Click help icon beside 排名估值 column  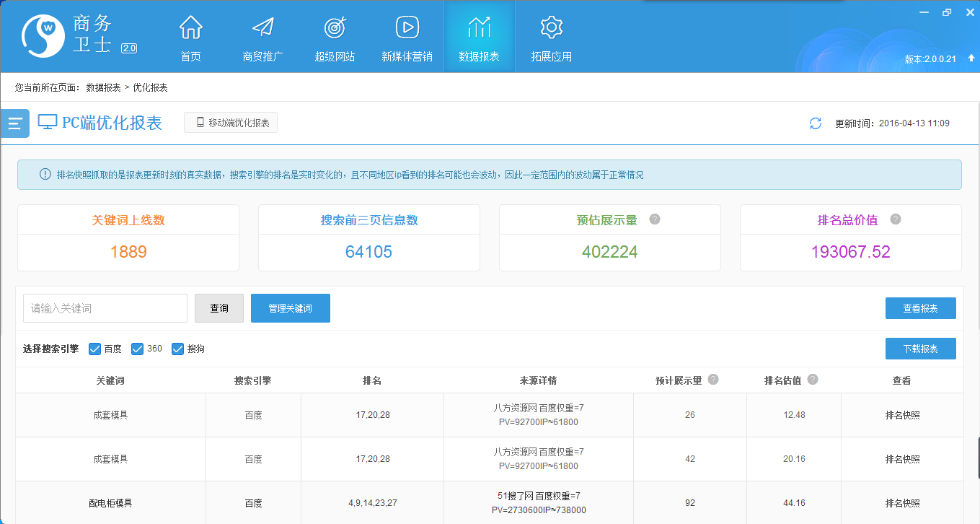click(x=813, y=380)
